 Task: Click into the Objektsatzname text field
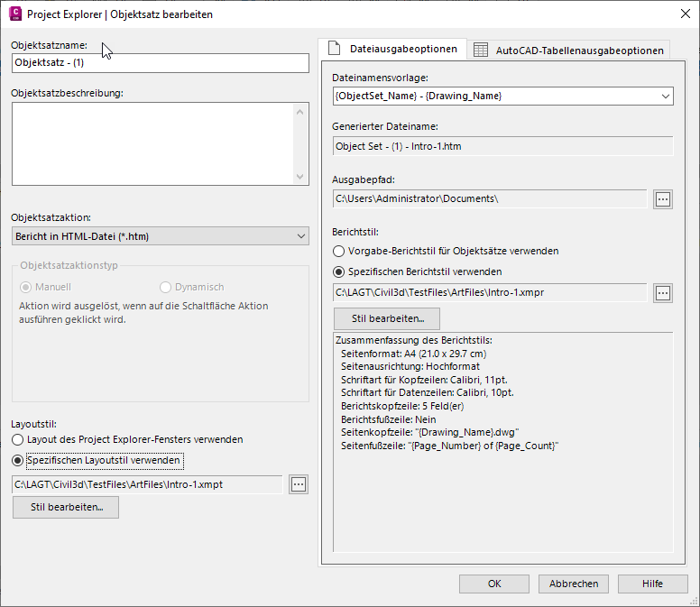pyautogui.click(x=161, y=63)
